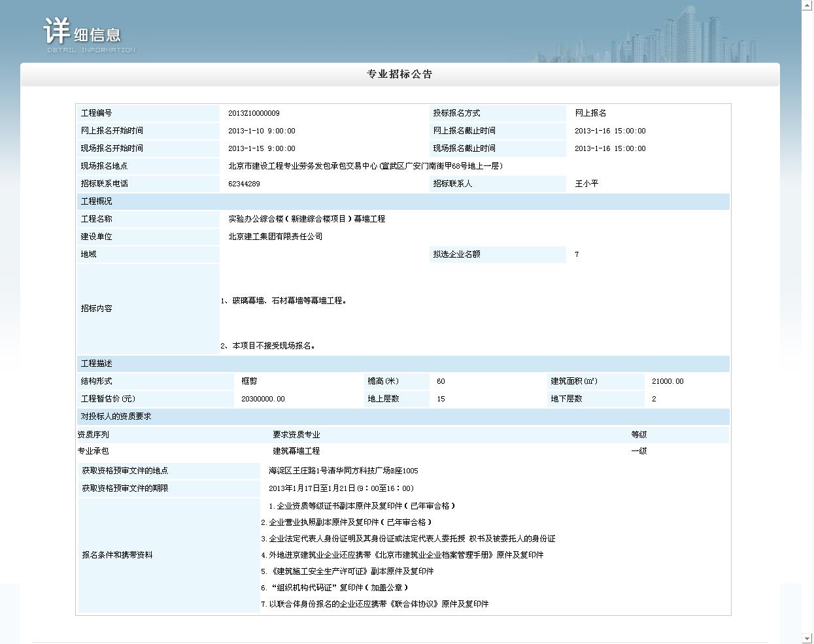Click the 建筑幕墙工程 qualification specialty
The width and height of the screenshot is (814, 644).
click(296, 451)
